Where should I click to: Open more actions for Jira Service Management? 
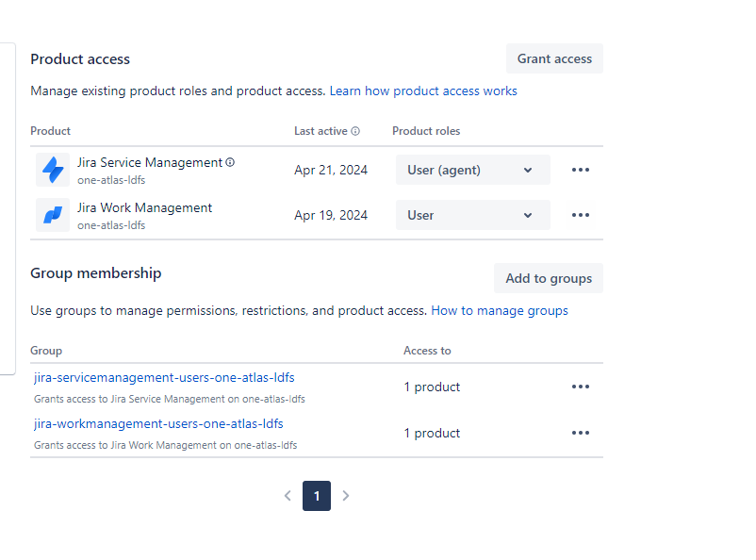click(x=581, y=170)
